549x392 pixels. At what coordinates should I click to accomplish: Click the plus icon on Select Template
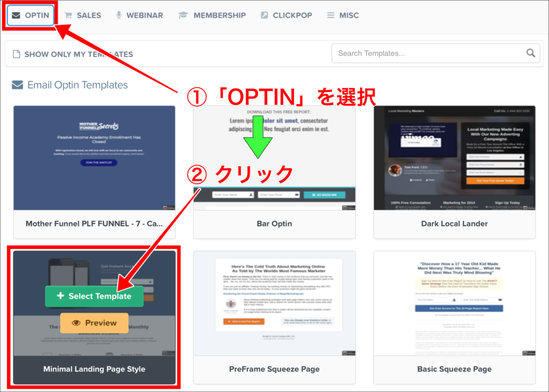click(x=60, y=296)
